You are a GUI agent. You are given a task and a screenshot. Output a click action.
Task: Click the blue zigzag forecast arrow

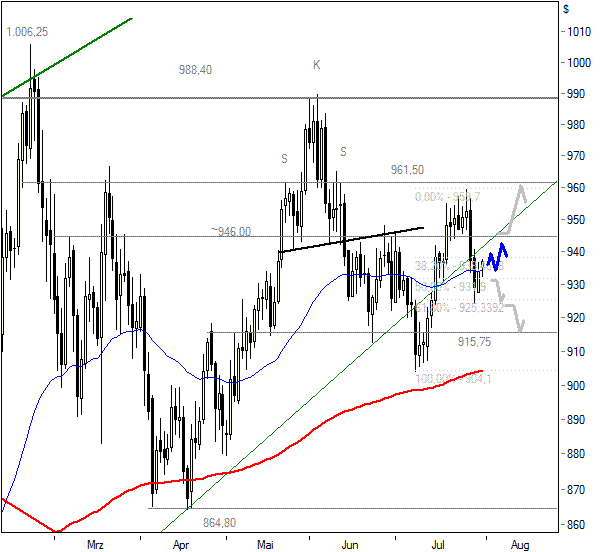(x=497, y=257)
